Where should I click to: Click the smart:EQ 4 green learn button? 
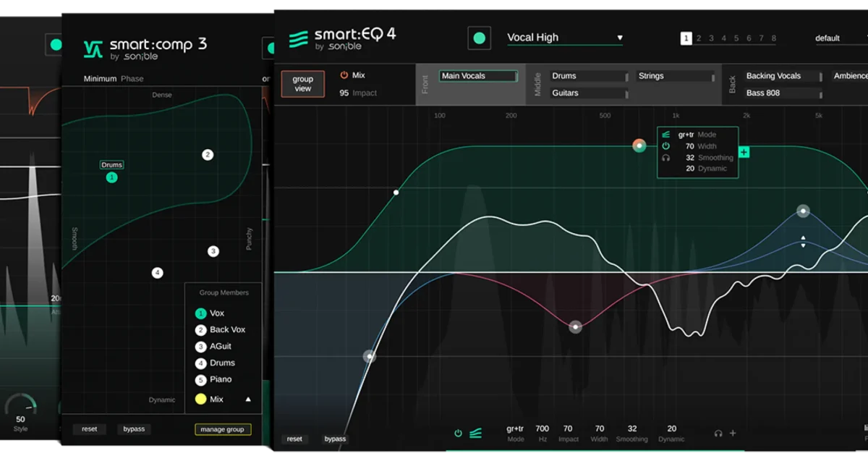point(479,38)
